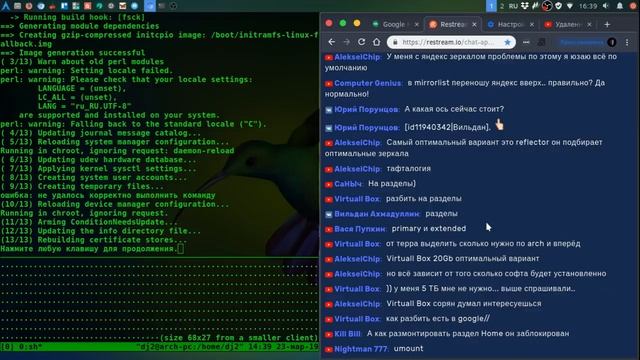Open the OBS Studio tray icon
640x360 pixels.
[x=547, y=6]
